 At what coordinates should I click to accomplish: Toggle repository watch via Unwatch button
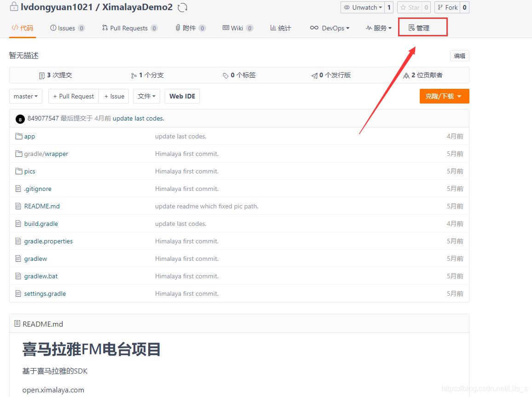(x=364, y=7)
